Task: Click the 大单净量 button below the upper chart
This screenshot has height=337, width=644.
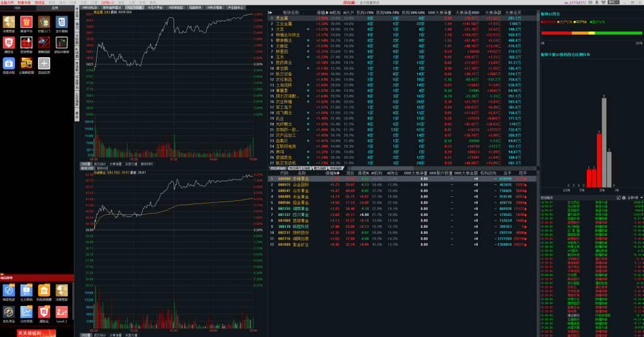Action: point(114,163)
